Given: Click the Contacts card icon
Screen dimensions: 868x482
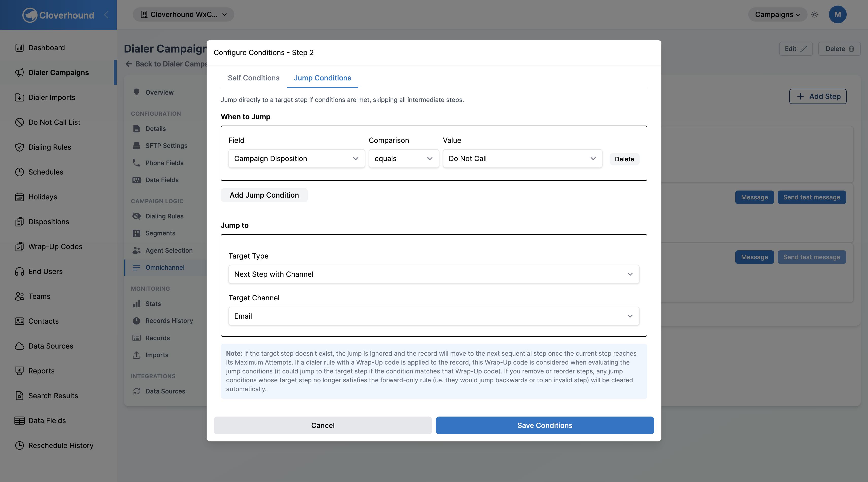Looking at the screenshot, I should tap(20, 321).
